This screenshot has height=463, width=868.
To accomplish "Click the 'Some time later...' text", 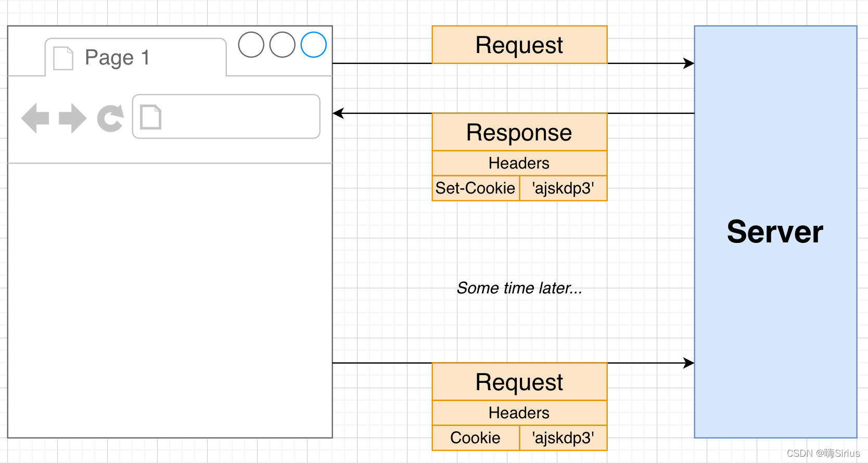I will coord(519,288).
